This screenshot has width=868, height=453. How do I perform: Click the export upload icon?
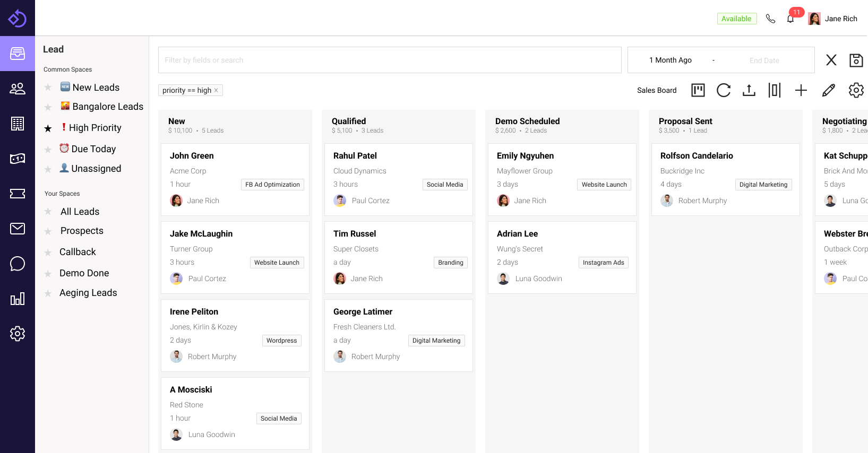(749, 90)
